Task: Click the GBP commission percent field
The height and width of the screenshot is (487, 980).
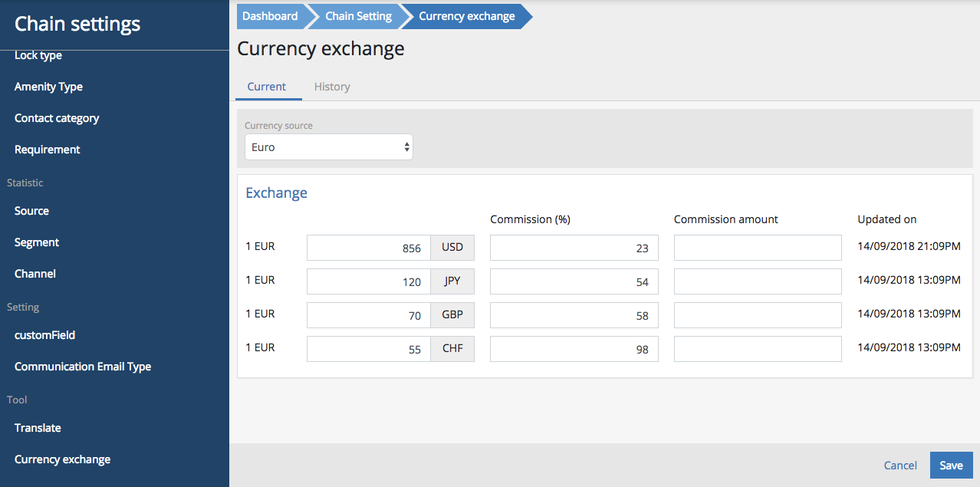Action: coord(574,315)
